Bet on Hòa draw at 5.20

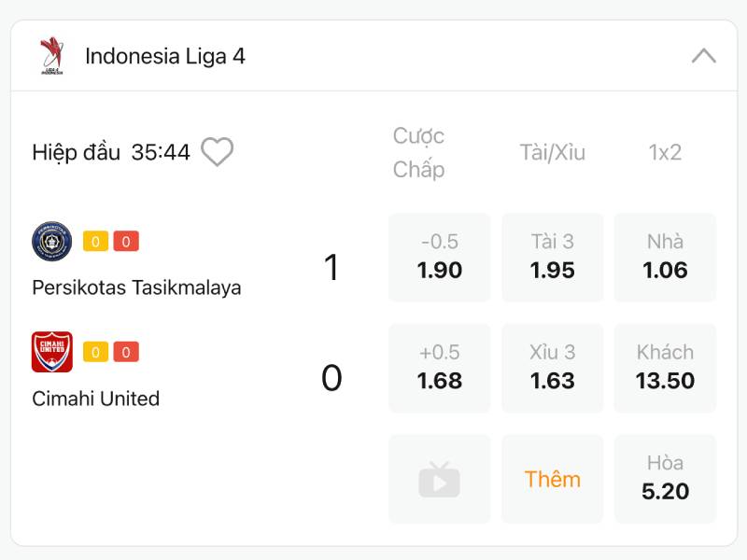point(665,479)
